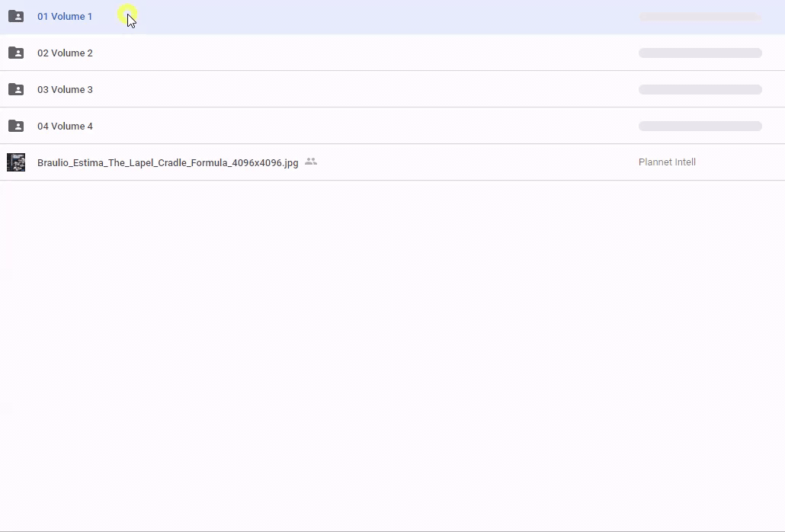Image resolution: width=785 pixels, height=532 pixels.
Task: Click the blank middle of 03 Volume 3 row
Action: click(x=366, y=90)
